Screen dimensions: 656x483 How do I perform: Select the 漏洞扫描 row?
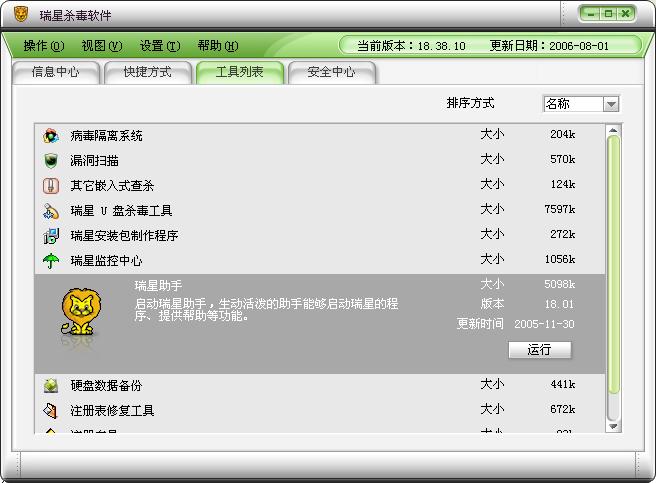point(320,161)
